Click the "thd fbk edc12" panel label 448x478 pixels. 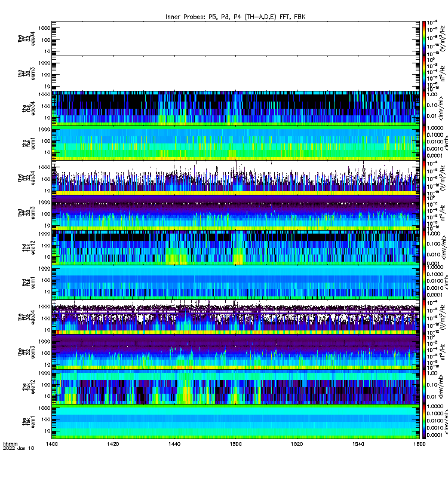pos(29,247)
